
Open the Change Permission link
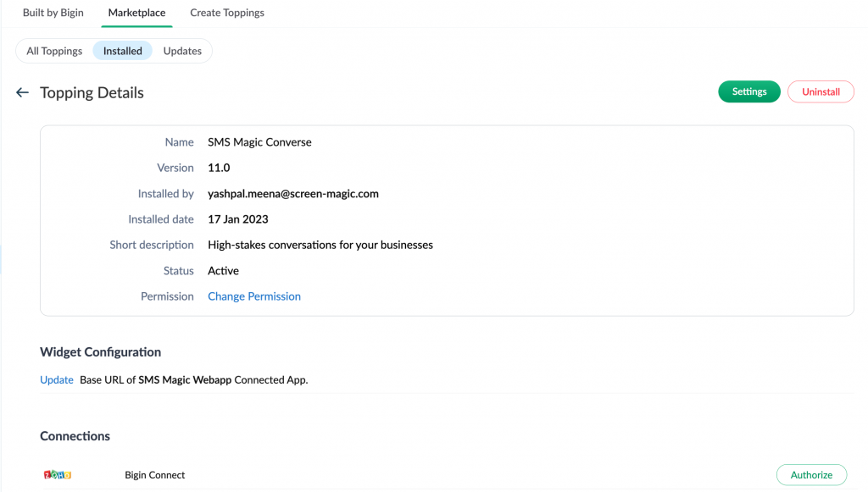point(254,296)
